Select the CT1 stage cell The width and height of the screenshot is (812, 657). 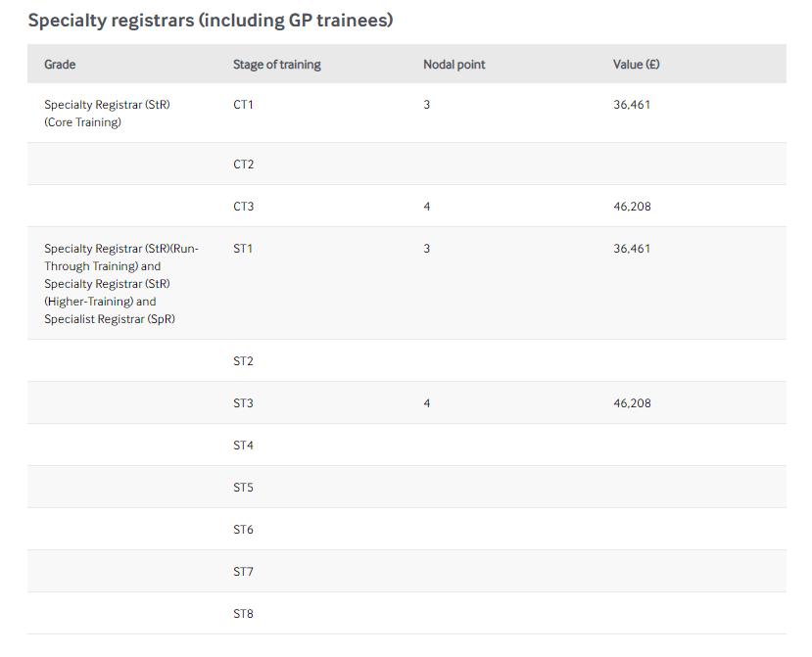tap(244, 105)
